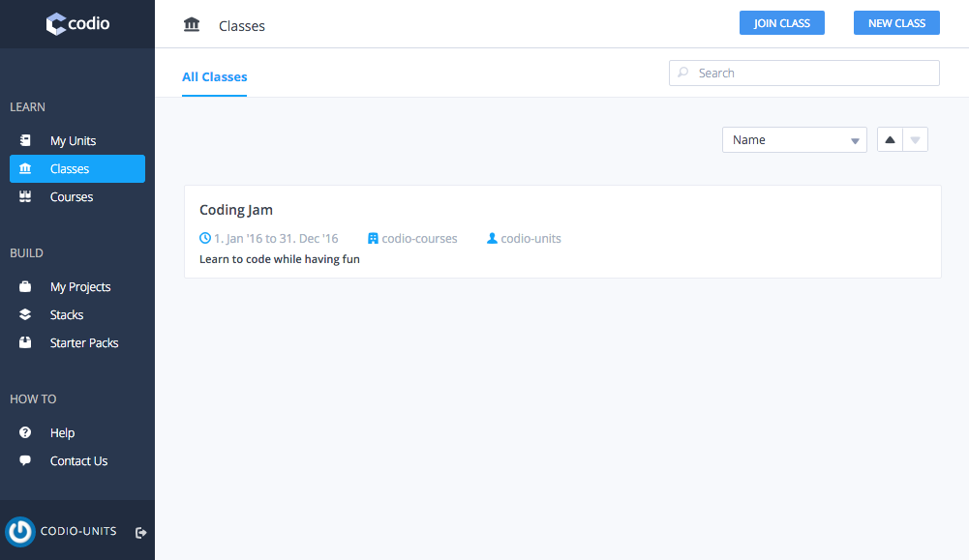Click the Name dropdown's chevron arrow
Viewport: 969px width, 560px height.
tap(856, 138)
